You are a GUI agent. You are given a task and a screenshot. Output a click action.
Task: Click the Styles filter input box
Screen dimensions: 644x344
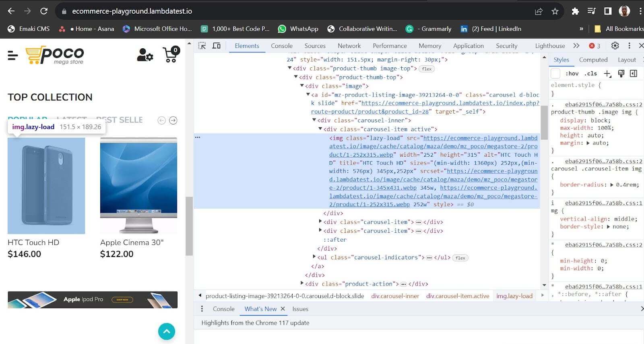click(555, 73)
